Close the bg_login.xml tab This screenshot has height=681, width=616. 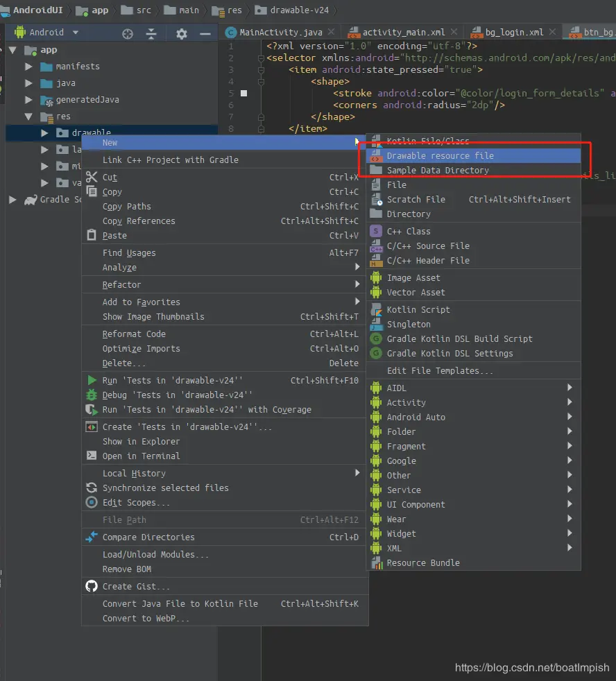[x=552, y=32]
